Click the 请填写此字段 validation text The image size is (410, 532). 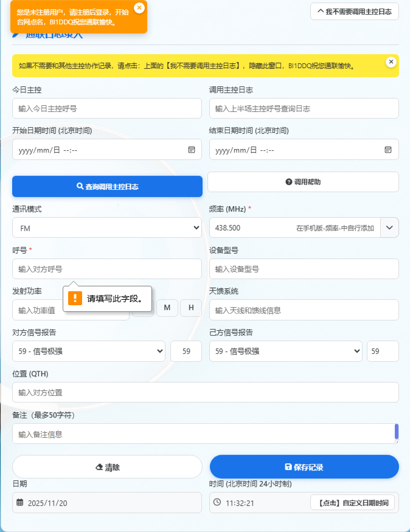115,299
